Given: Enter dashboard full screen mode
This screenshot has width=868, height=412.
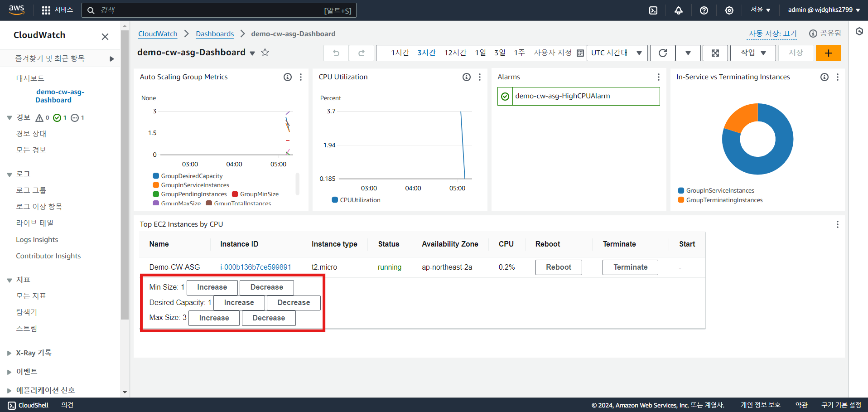Looking at the screenshot, I should [x=715, y=53].
